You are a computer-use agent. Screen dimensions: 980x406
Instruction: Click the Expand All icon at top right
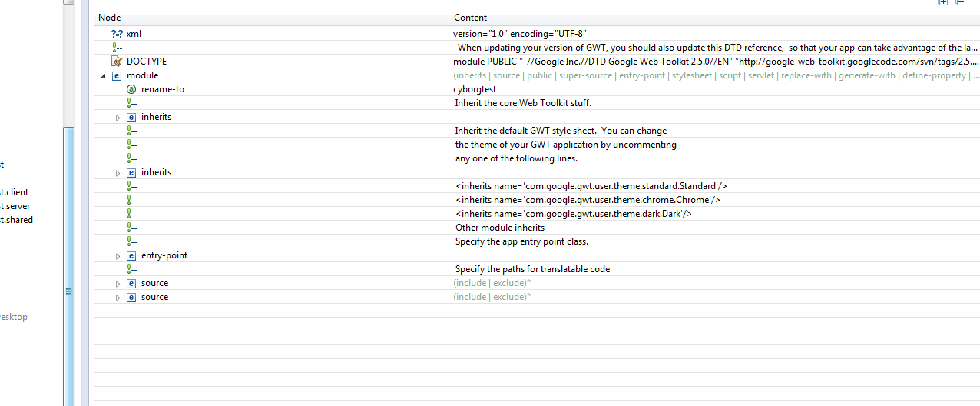[x=943, y=2]
